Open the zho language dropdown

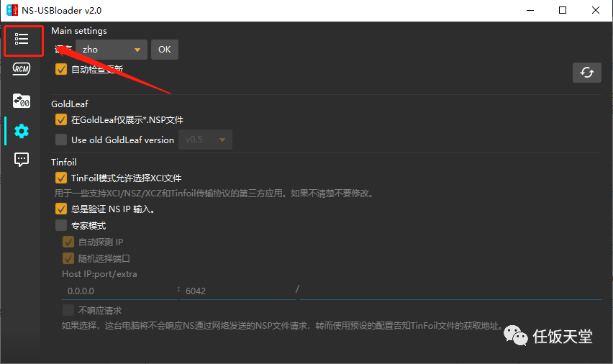(111, 50)
